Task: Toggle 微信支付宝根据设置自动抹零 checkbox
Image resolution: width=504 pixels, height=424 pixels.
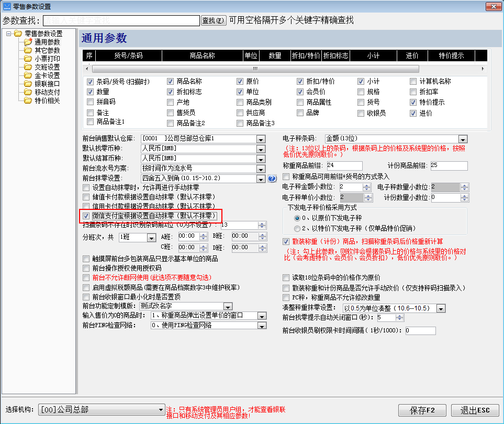Action: (x=86, y=216)
